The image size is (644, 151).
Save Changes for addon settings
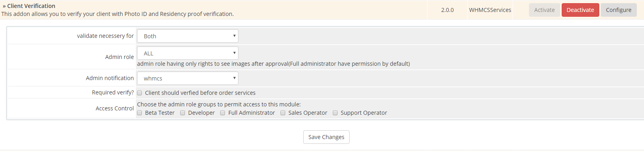click(x=326, y=137)
